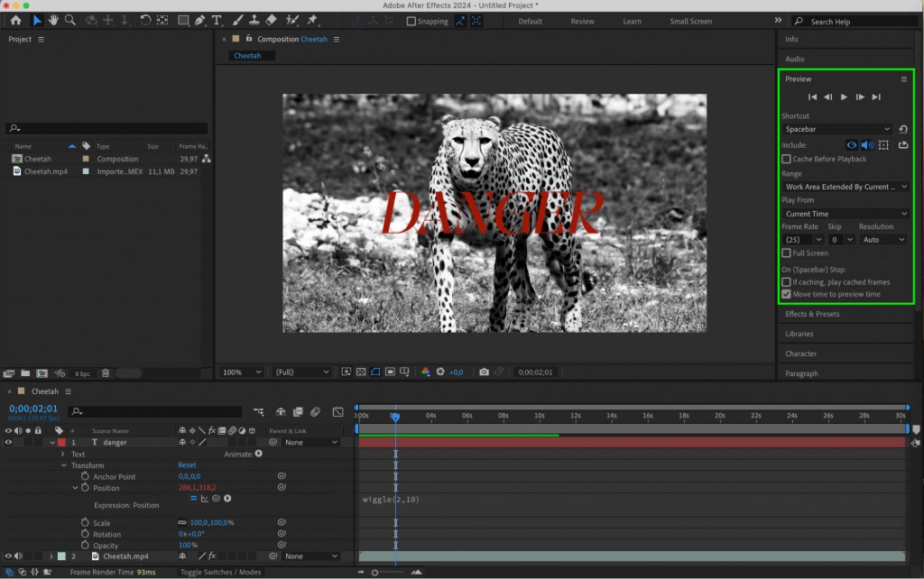Hide the danger text layer visibility eye
The height and width of the screenshot is (579, 924).
coord(7,442)
